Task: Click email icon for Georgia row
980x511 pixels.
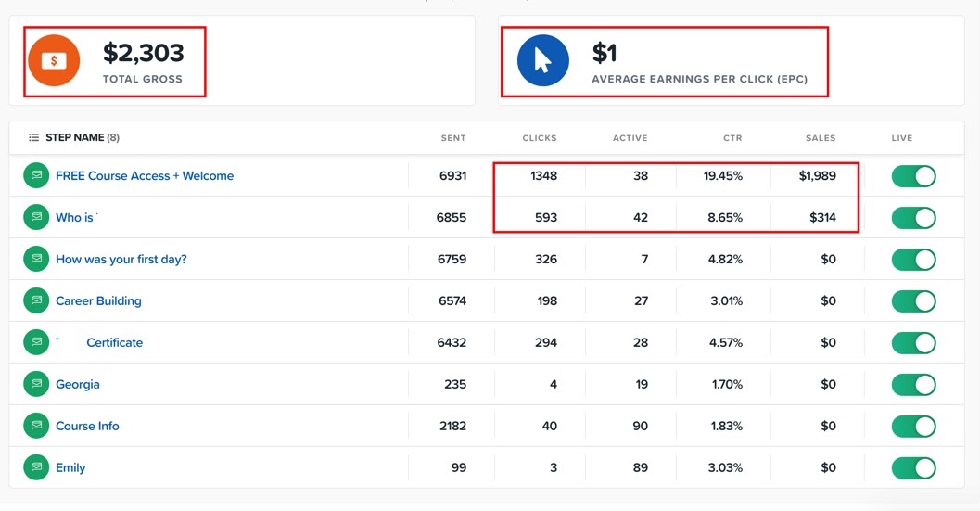Action: (36, 384)
